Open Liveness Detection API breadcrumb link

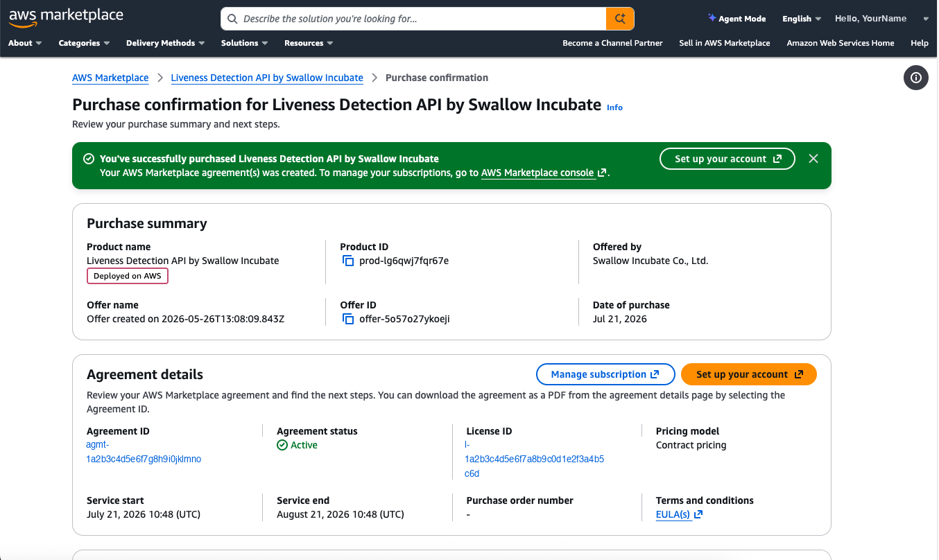[x=267, y=78]
